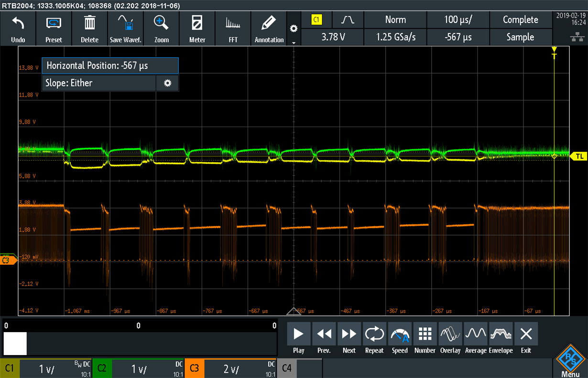The height and width of the screenshot is (378, 588).
Task: Open C1 1 V/ scale settings
Action: (x=55, y=369)
